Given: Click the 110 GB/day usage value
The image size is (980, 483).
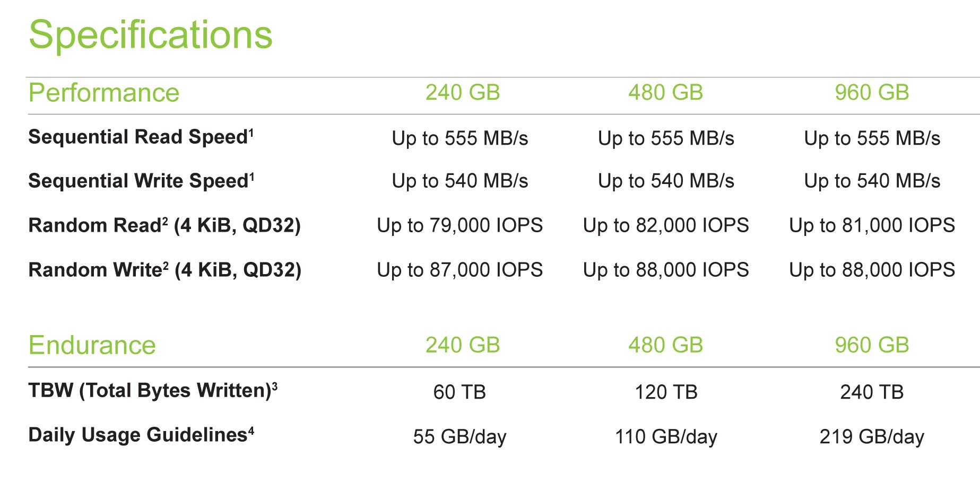Looking at the screenshot, I should [x=666, y=437].
